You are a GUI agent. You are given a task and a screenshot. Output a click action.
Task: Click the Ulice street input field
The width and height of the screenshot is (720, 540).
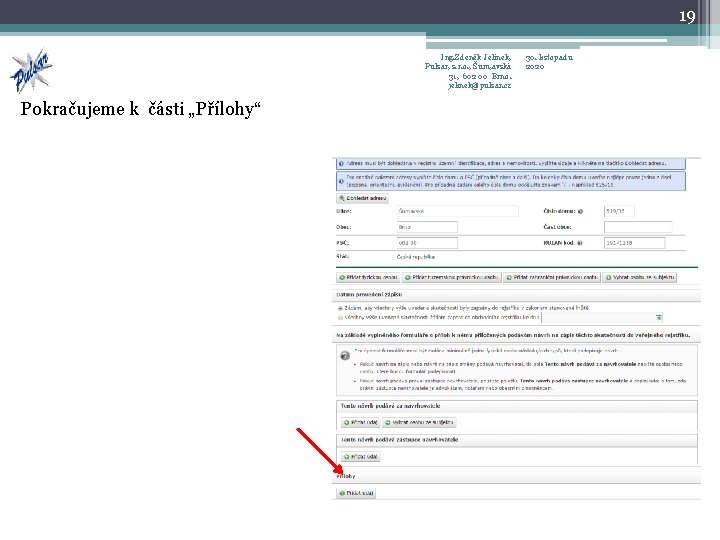click(457, 211)
